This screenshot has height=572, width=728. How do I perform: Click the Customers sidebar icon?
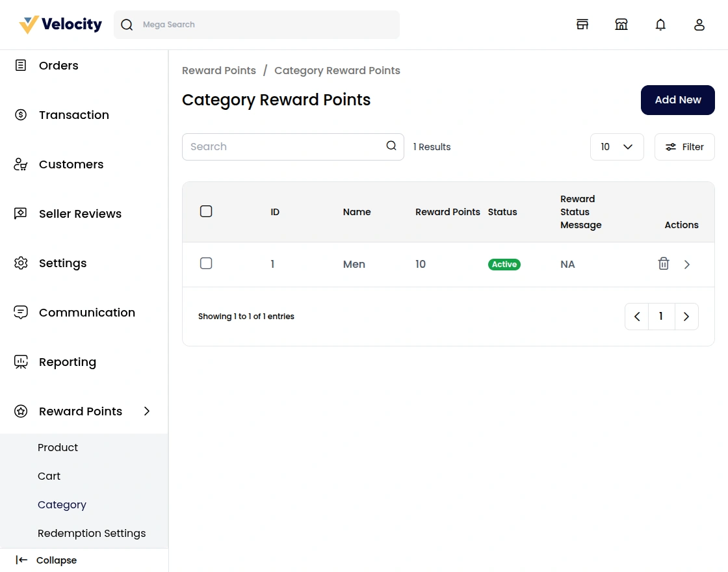coord(20,164)
